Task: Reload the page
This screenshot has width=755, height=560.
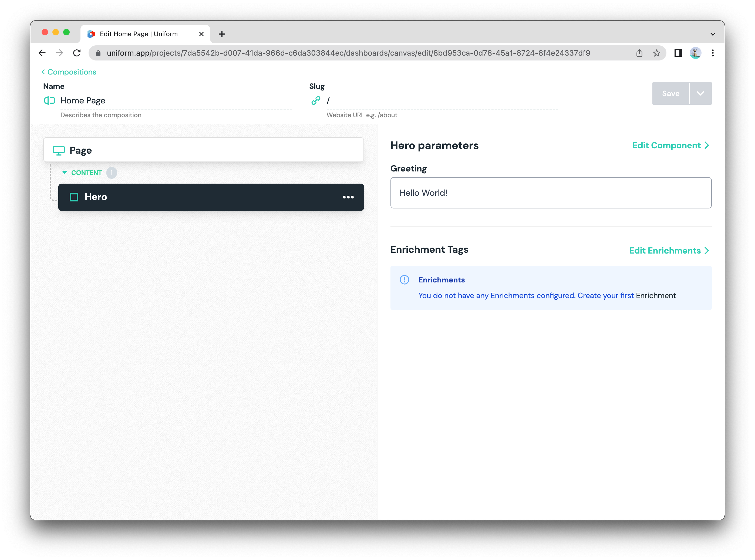Action: point(77,53)
